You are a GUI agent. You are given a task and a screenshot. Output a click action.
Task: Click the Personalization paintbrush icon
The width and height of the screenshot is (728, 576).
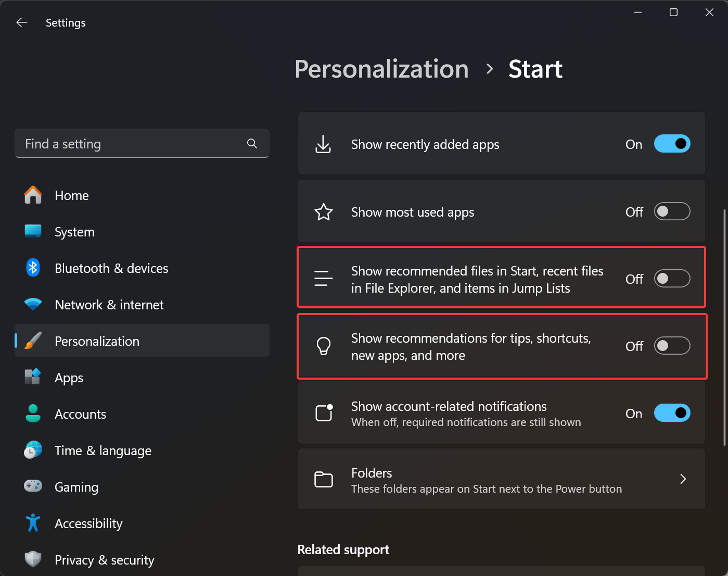(33, 341)
